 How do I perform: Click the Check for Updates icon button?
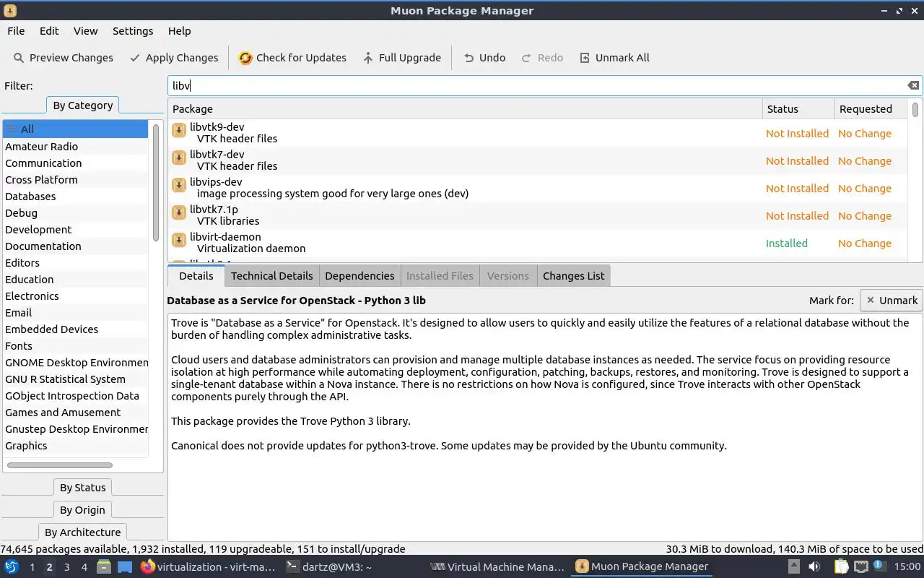(292, 58)
